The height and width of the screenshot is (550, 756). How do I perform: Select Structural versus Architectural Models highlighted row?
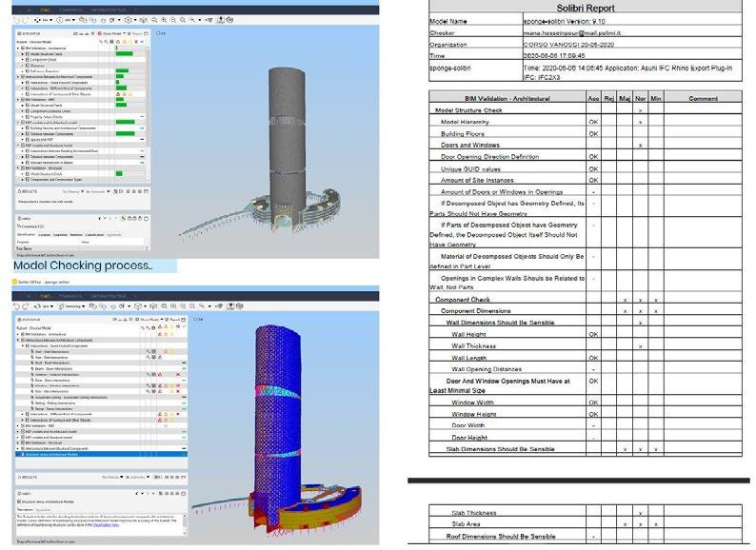point(101,454)
